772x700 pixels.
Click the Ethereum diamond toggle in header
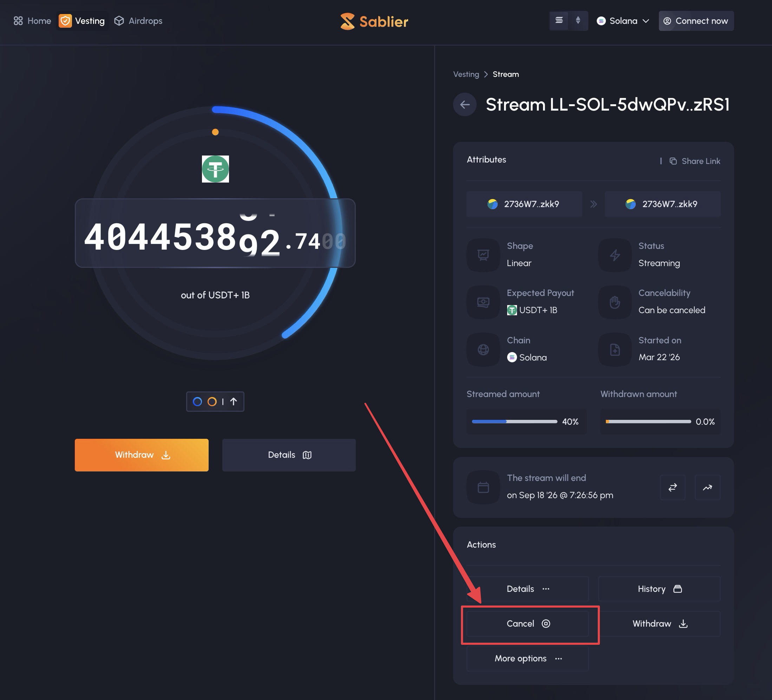coord(578,20)
